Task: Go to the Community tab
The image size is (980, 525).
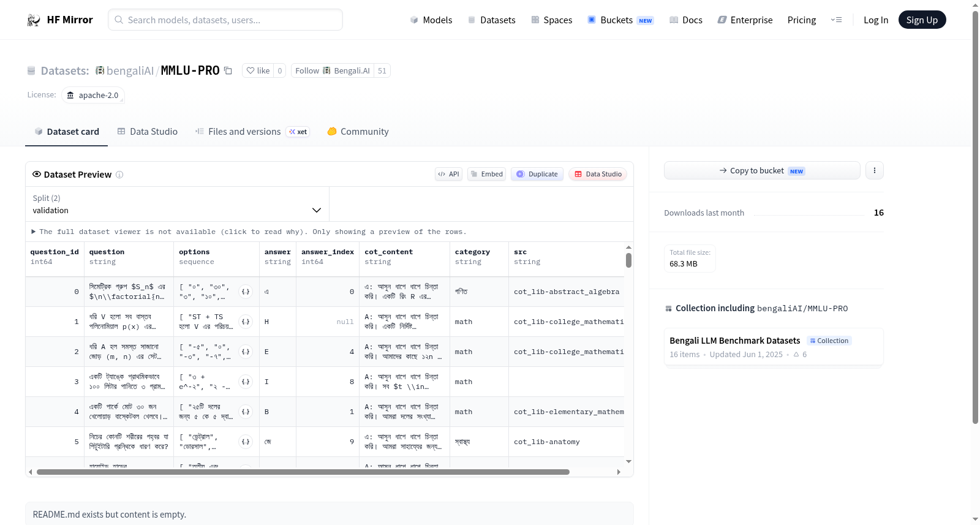Action: pyautogui.click(x=358, y=132)
